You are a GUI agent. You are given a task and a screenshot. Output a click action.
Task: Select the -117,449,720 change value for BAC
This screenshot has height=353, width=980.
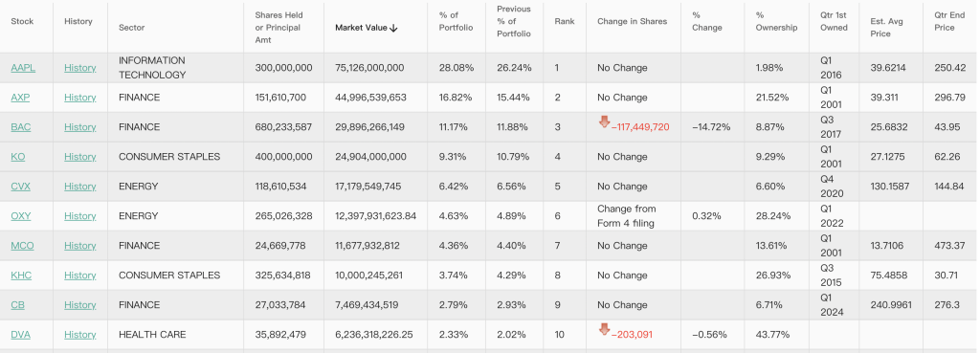point(640,127)
